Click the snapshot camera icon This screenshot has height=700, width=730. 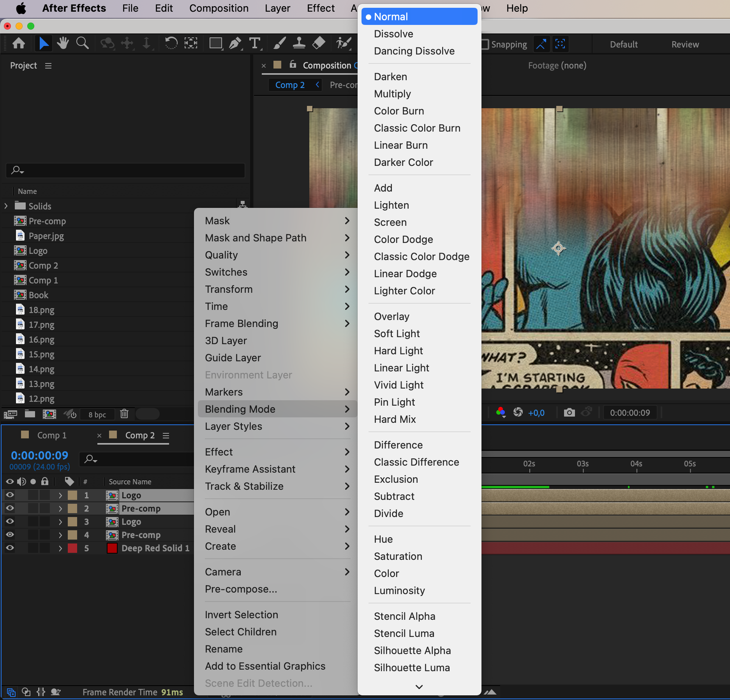[x=569, y=412]
